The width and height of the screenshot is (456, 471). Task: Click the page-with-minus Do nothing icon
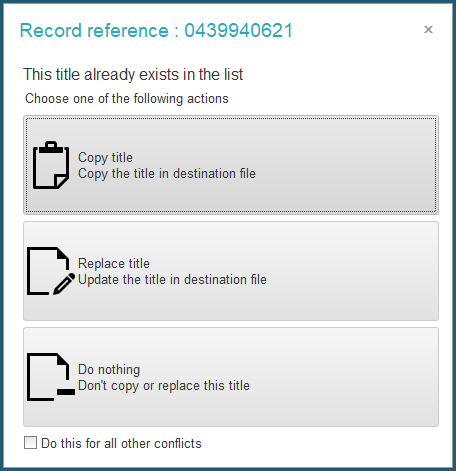[x=51, y=377]
